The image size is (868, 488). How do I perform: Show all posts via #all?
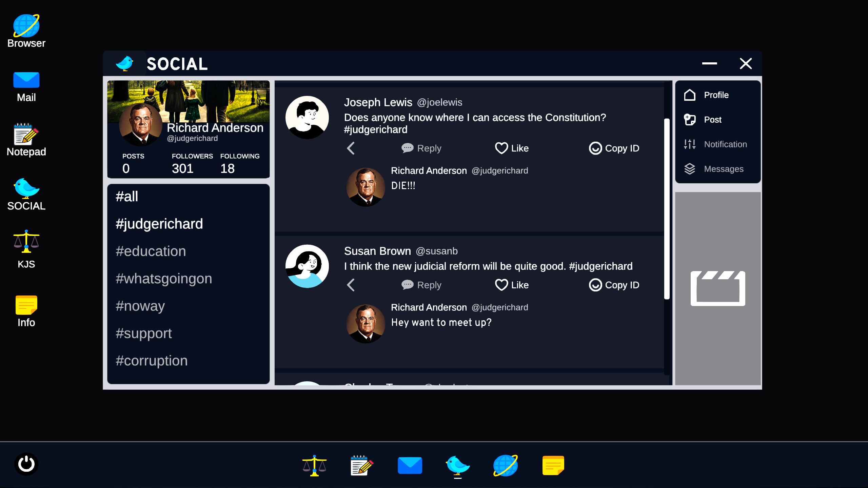127,197
